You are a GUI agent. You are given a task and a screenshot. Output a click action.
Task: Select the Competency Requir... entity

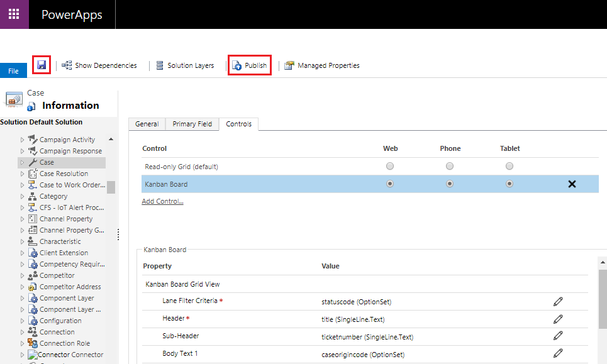click(x=72, y=264)
